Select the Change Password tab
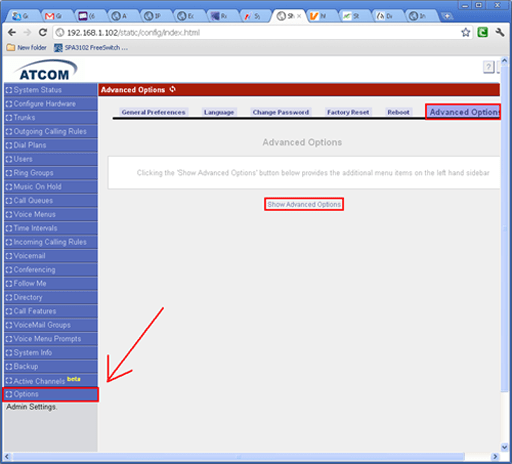 [x=281, y=112]
